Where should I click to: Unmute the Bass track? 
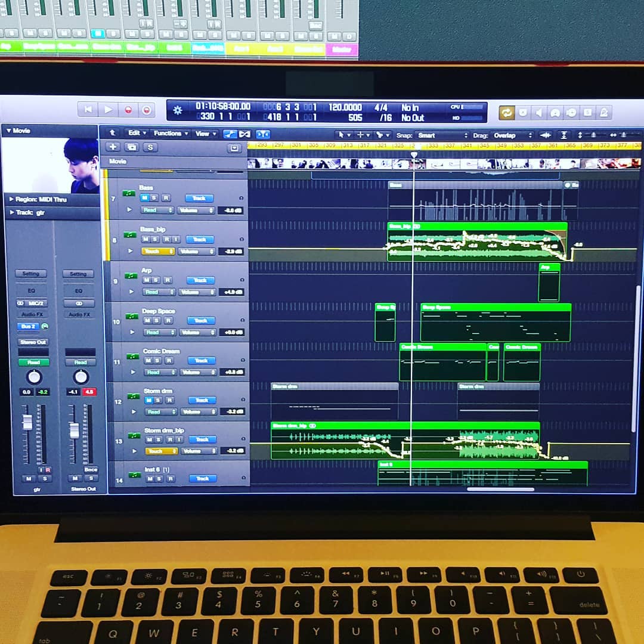click(145, 198)
